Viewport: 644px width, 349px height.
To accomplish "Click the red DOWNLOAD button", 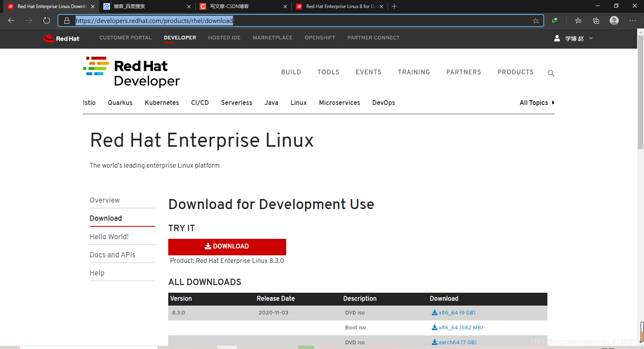I will pos(227,246).
